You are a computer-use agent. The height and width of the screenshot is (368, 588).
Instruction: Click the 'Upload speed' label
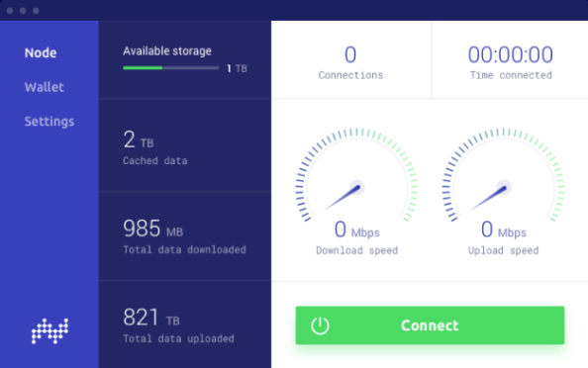503,250
